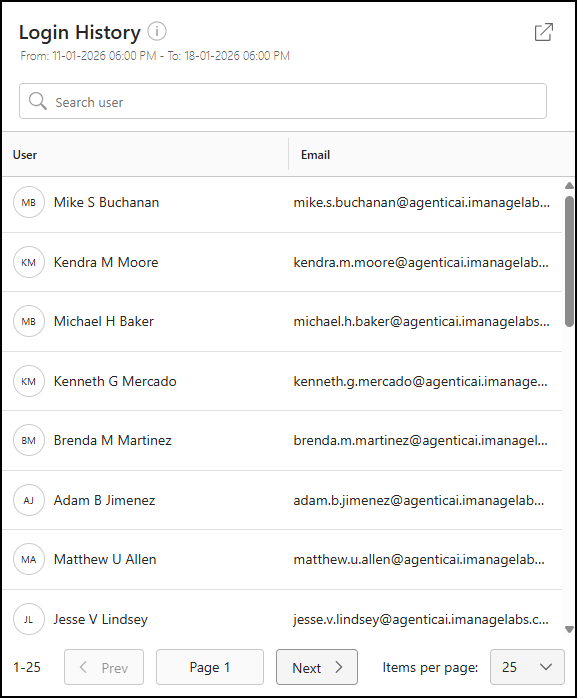Screen dimensions: 577x698
Task: Click the vertical scrollbar thumb
Action: pos(569,262)
